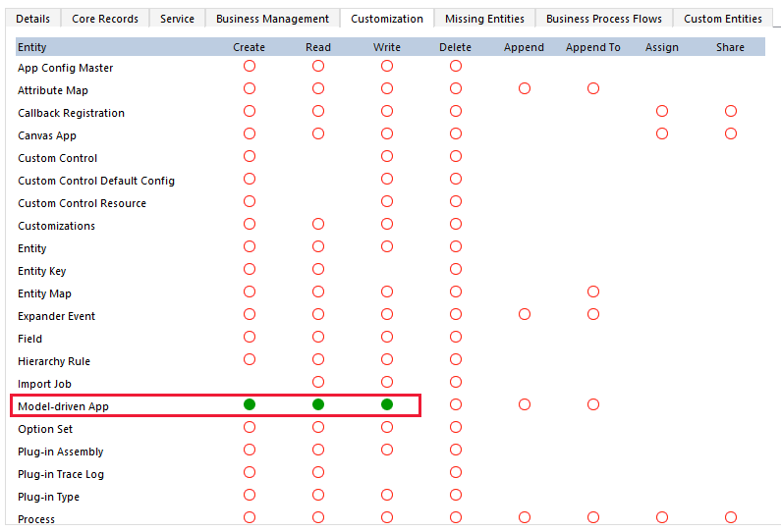The width and height of the screenshot is (781, 532).
Task: Click the Delete column header
Action: [x=455, y=47]
